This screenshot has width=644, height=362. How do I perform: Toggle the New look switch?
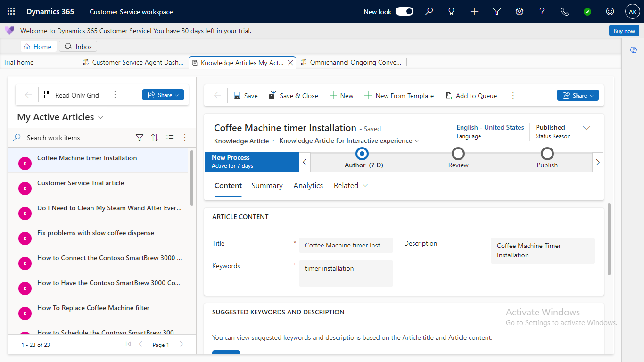click(404, 12)
